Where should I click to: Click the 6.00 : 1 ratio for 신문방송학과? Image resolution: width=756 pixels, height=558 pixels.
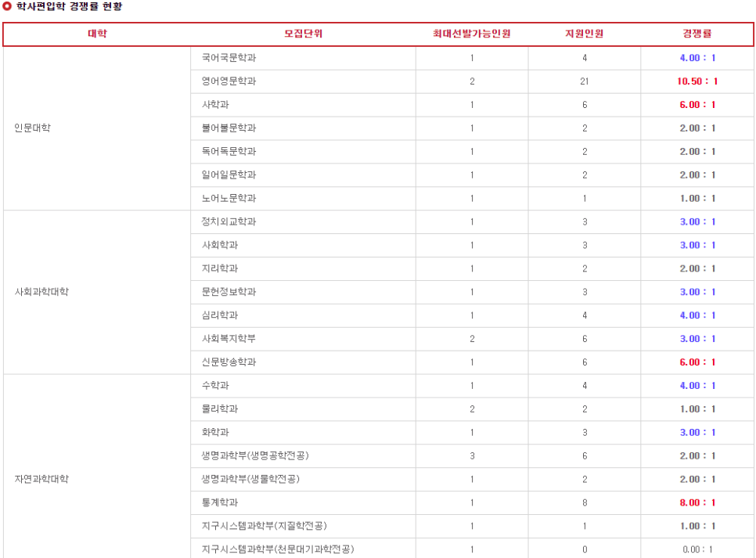(697, 362)
